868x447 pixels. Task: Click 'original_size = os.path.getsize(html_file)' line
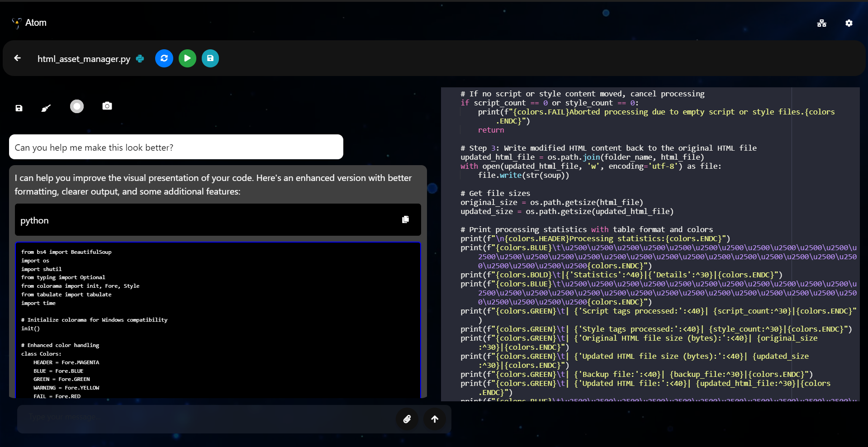coord(552,203)
